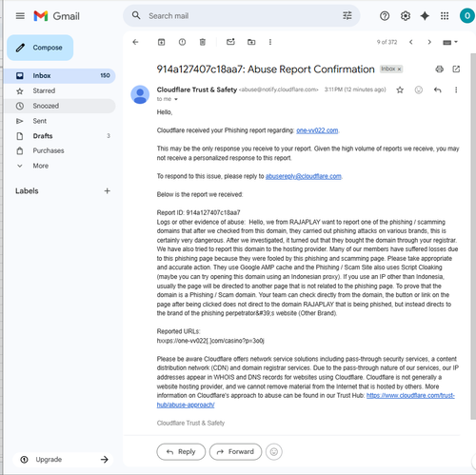Screen dimensions: 476x475
Task: Click the Reply button
Action: click(181, 451)
